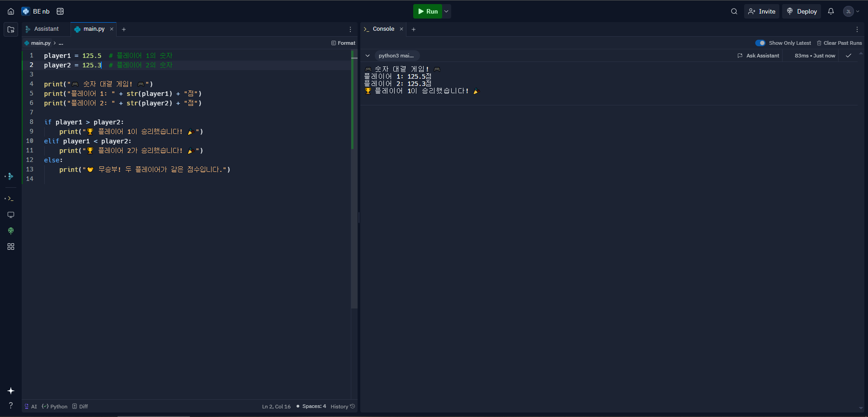Toggle the AI status bar item
868x417 pixels.
tap(31, 407)
